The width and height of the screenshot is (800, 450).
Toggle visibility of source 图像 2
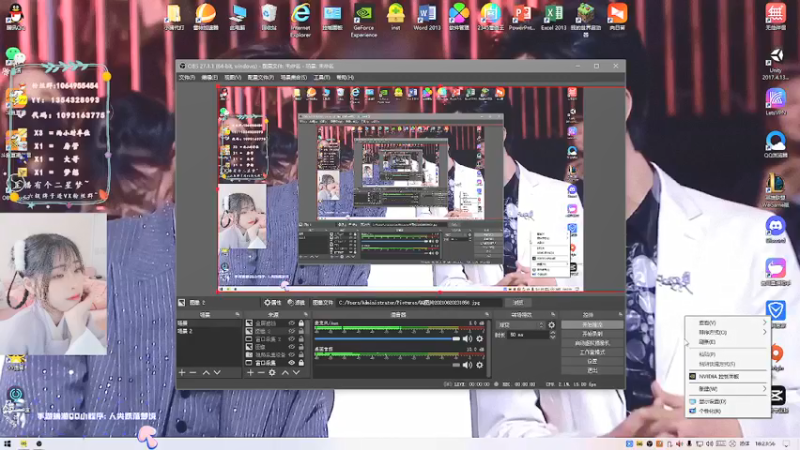pyautogui.click(x=291, y=331)
